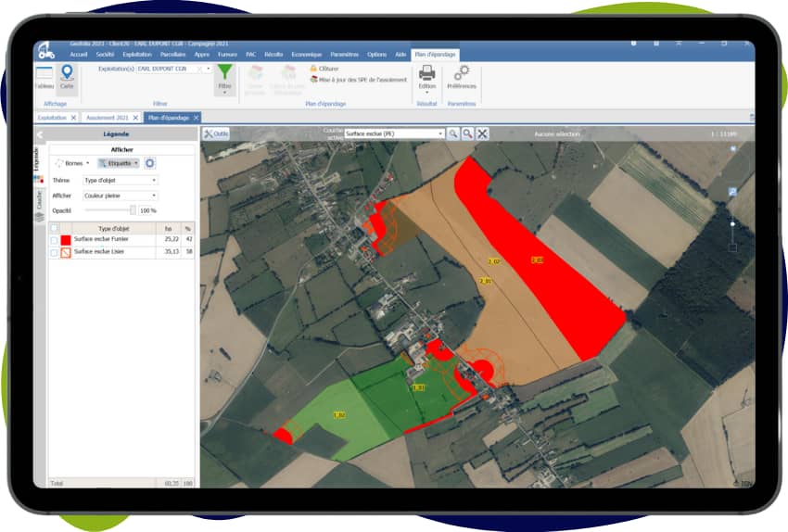This screenshot has width=788, height=532.
Task: Select the Plan d'épandage ribbon tab
Action: tap(435, 55)
